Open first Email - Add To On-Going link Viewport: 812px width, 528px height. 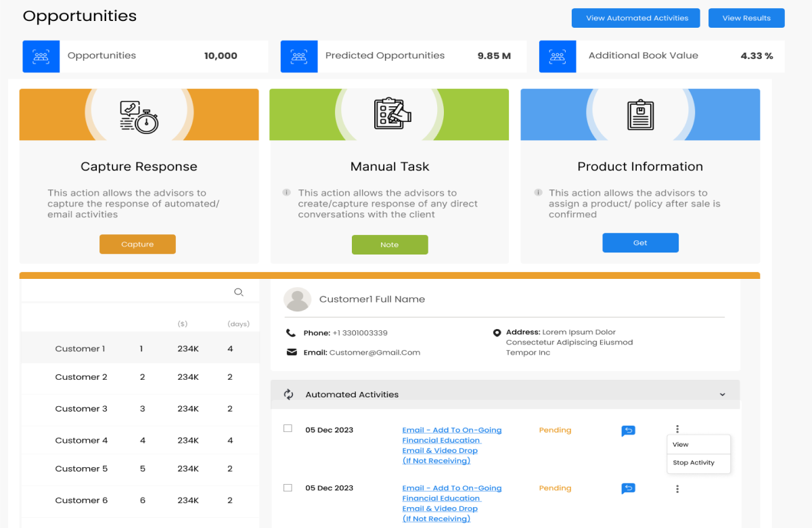[x=451, y=431]
